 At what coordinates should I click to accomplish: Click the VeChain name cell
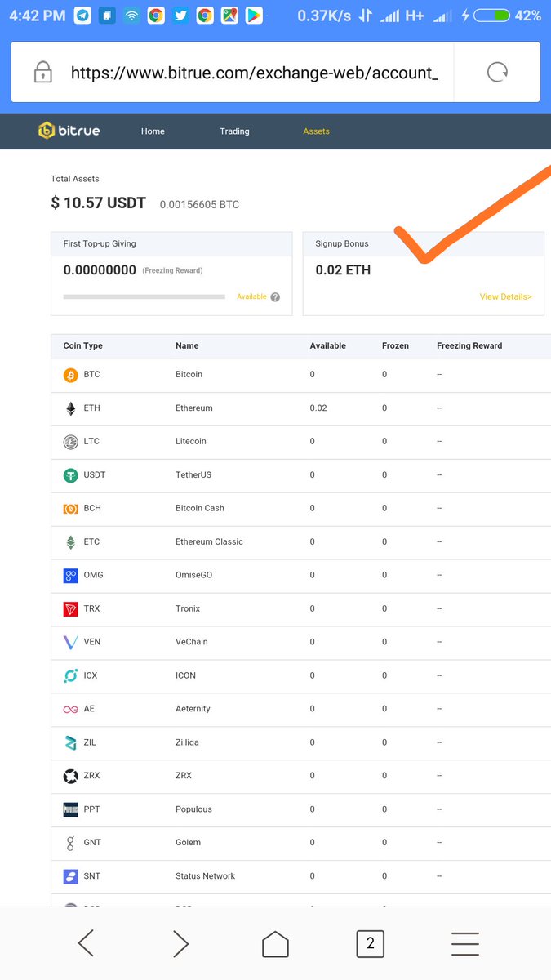191,643
